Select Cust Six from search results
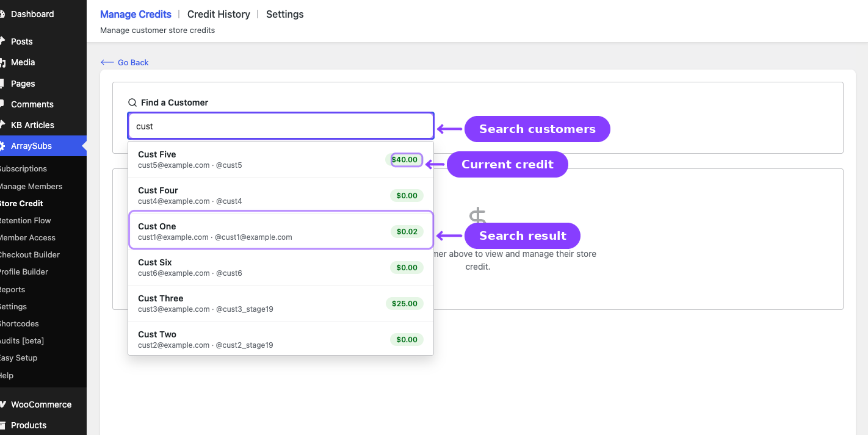This screenshot has height=435, width=868. point(281,267)
